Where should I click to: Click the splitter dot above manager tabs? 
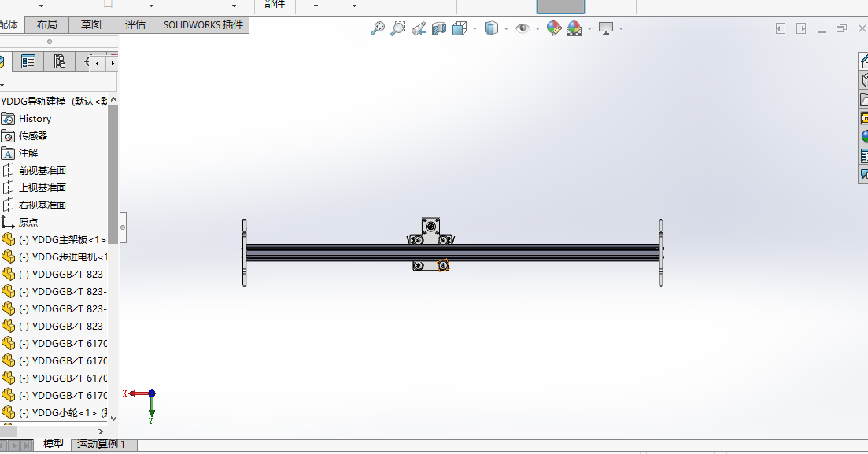click(50, 42)
